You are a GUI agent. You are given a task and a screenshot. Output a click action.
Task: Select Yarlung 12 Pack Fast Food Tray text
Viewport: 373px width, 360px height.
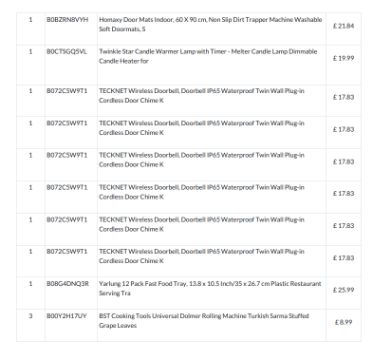tap(210, 289)
